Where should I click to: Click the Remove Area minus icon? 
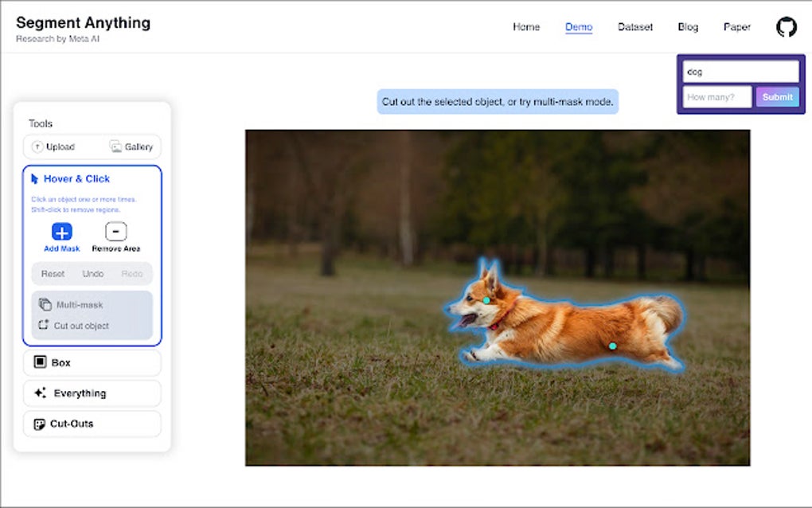coord(116,232)
